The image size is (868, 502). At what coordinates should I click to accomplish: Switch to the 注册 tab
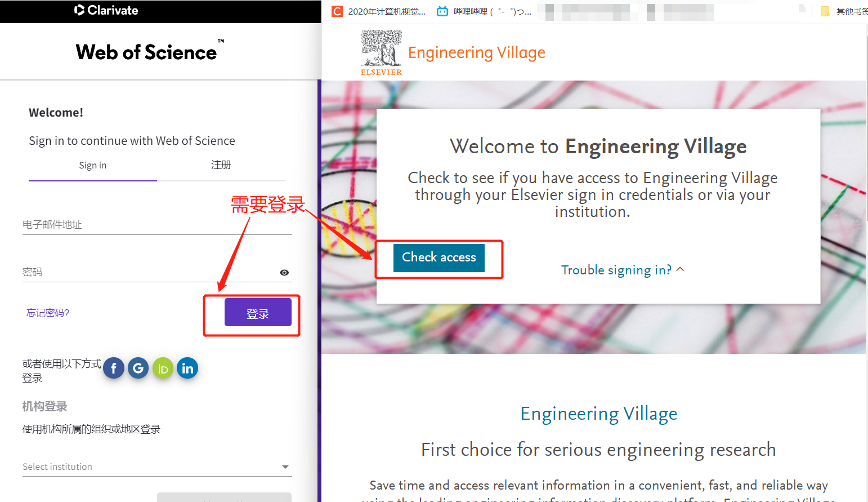point(221,165)
